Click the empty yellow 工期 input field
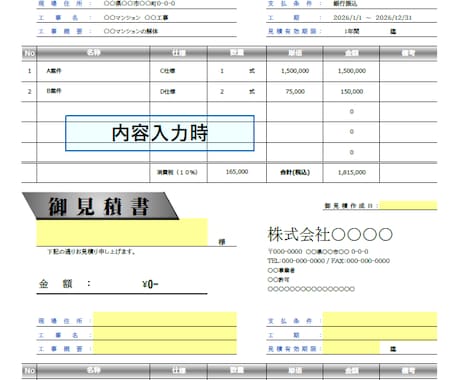This screenshot has height=380, width=460. [380, 333]
